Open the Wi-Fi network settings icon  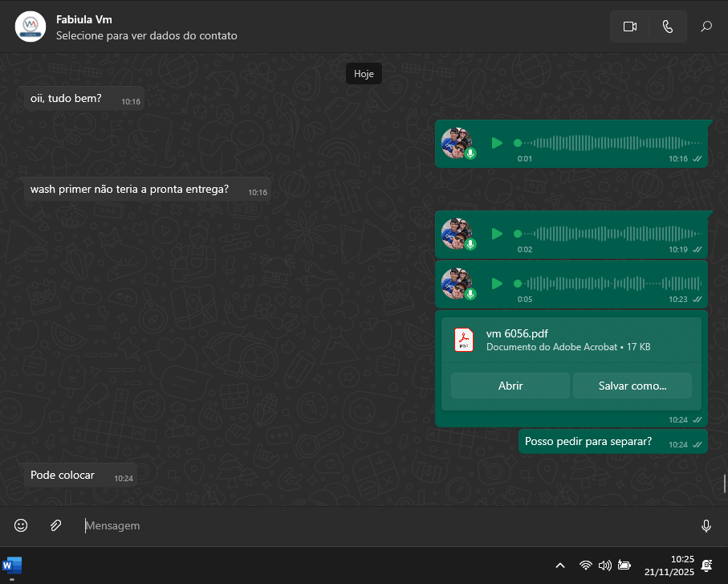point(586,566)
